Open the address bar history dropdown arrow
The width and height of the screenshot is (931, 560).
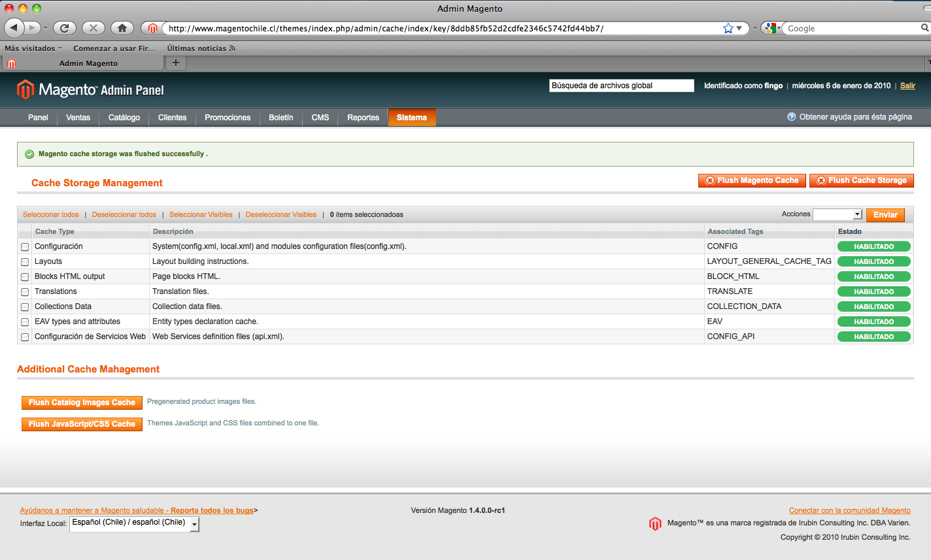pos(739,28)
